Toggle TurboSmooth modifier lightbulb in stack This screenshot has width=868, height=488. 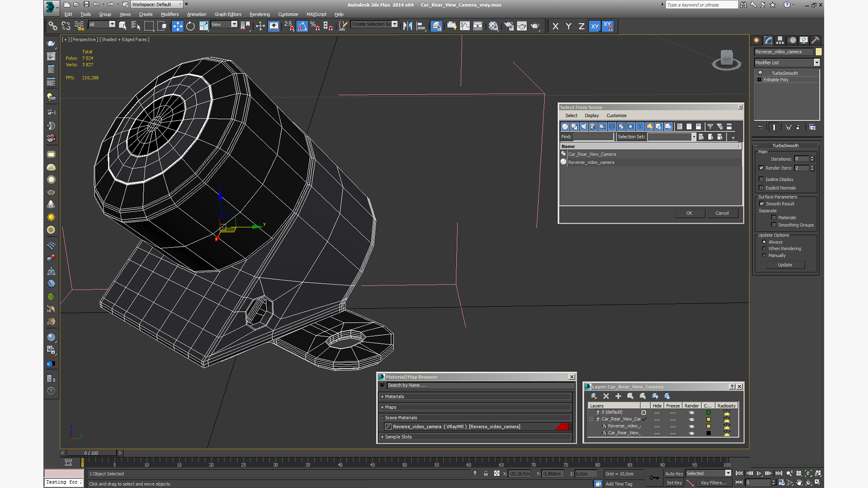coord(760,73)
